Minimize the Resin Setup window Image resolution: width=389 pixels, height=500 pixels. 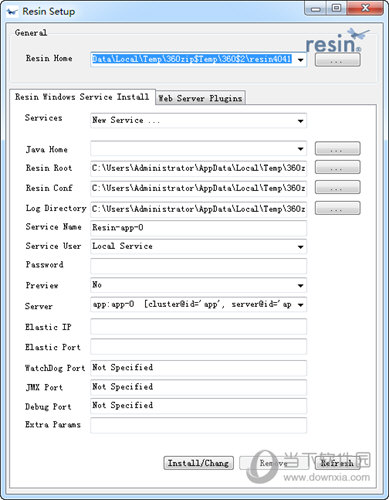click(316, 9)
